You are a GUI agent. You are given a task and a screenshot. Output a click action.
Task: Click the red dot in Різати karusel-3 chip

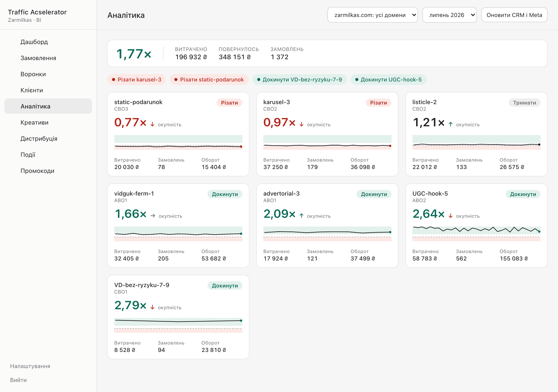click(x=114, y=79)
